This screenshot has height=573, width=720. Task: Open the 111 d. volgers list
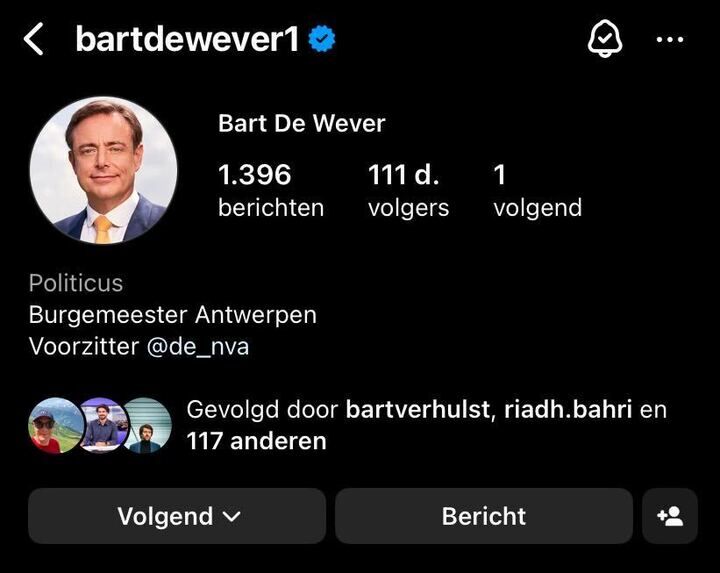[408, 191]
